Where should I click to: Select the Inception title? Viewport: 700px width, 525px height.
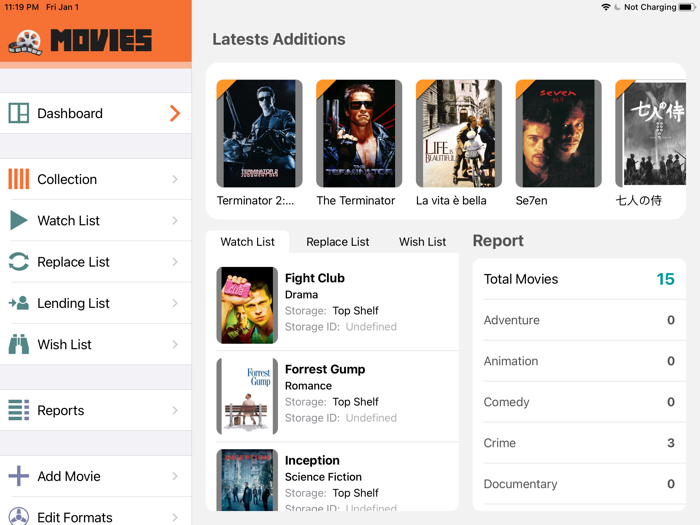(312, 460)
